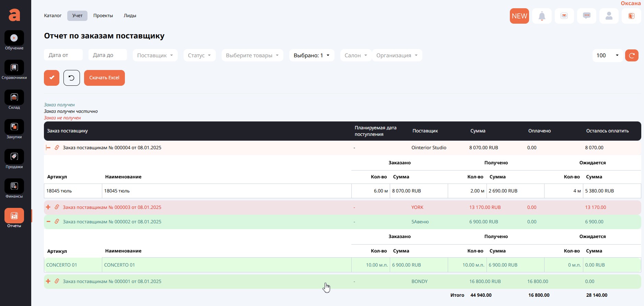Image resolution: width=644 pixels, height=306 pixels.
Task: Switch to the Каталог tab
Action: [52, 16]
